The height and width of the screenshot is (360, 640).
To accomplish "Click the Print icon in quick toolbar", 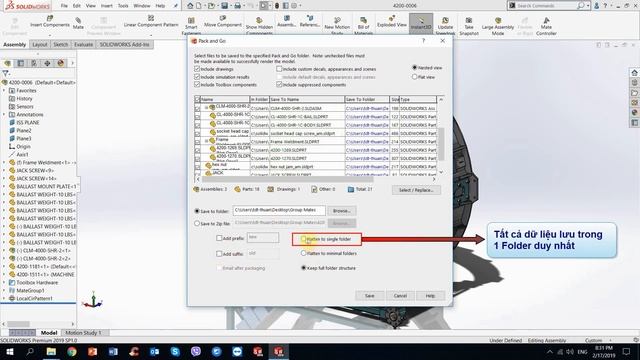I will 237,6.
